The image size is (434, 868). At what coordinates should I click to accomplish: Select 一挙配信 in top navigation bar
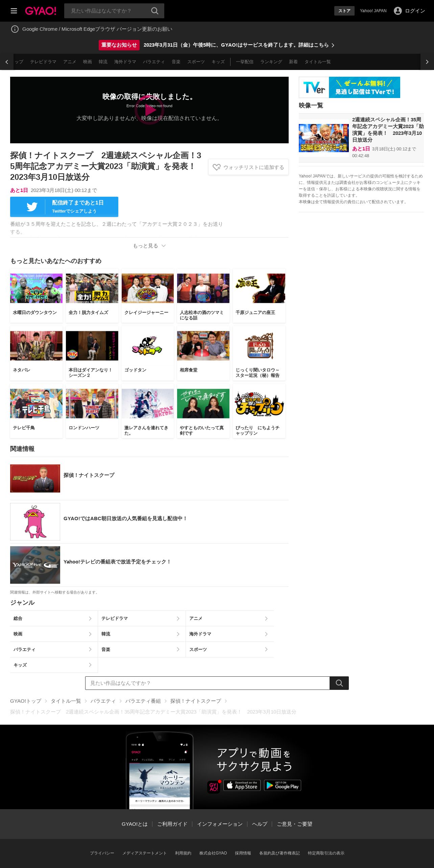point(245,62)
